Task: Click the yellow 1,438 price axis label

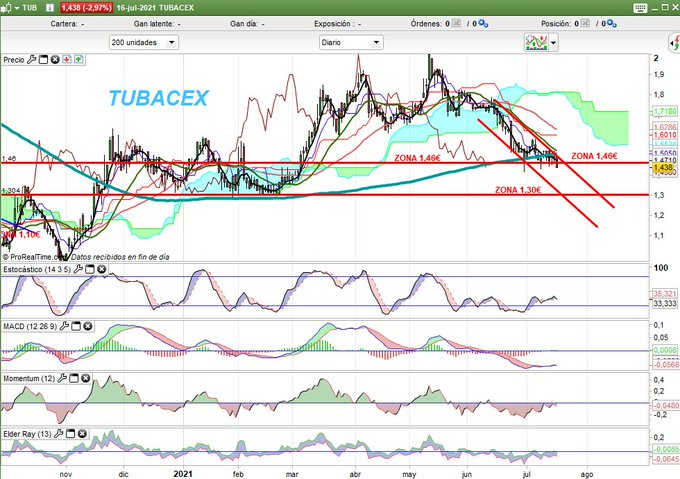Action: pos(663,167)
